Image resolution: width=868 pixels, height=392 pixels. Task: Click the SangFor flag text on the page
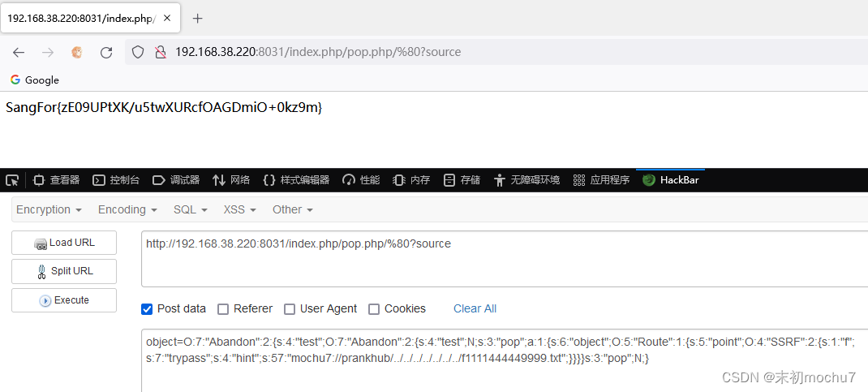(x=164, y=107)
